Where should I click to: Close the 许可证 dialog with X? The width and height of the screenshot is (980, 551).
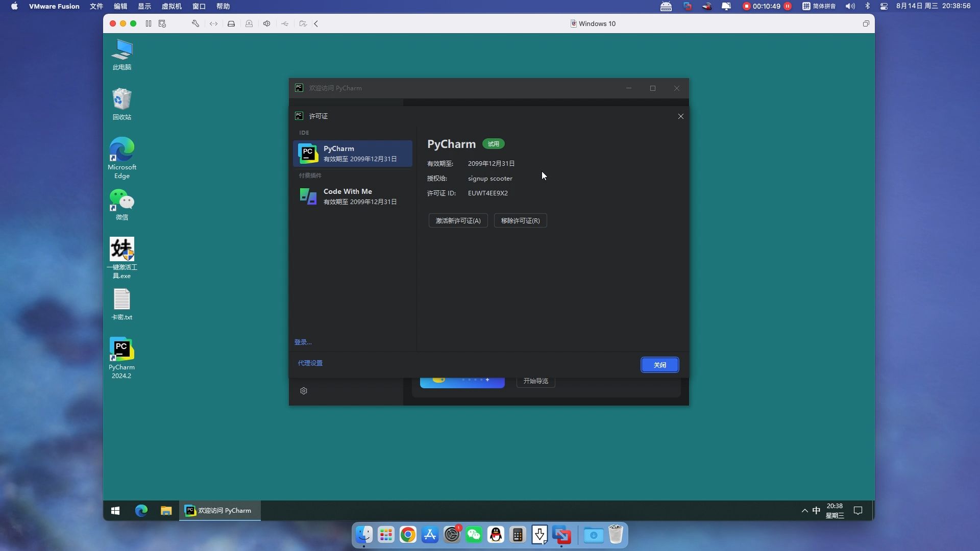click(x=680, y=116)
